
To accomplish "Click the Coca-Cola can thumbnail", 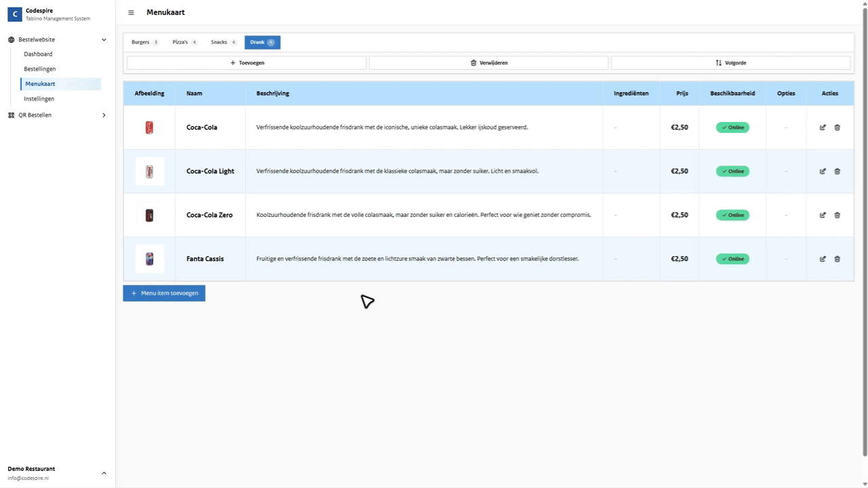I will 149,127.
